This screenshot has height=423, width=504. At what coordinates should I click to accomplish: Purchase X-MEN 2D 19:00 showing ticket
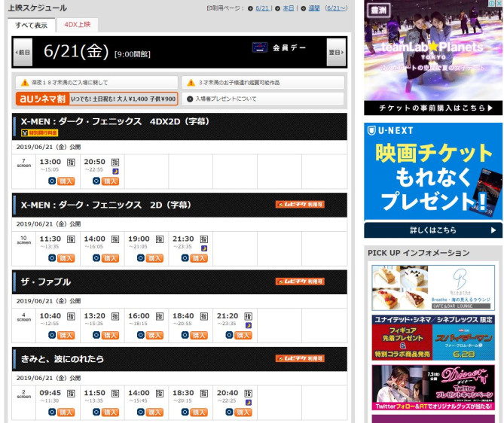click(x=154, y=258)
